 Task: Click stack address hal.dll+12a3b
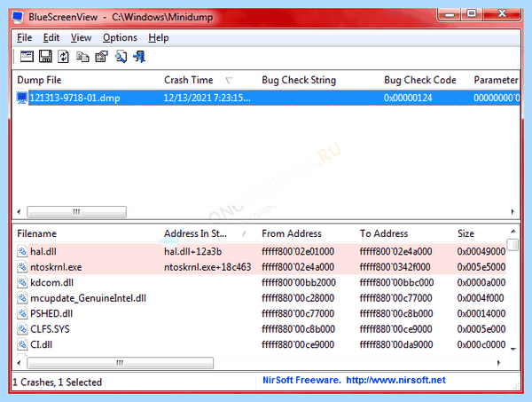tap(193, 252)
